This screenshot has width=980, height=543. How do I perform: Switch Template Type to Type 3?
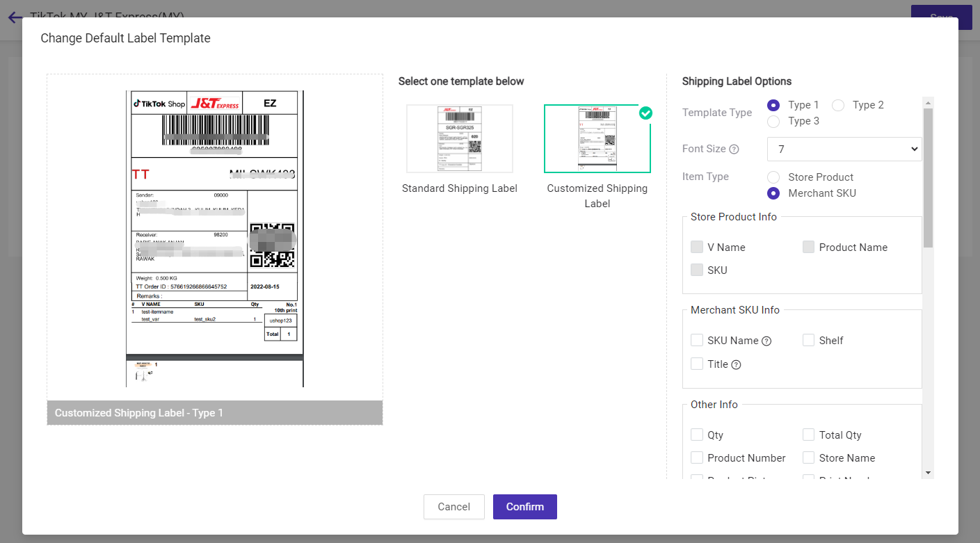pyautogui.click(x=773, y=121)
